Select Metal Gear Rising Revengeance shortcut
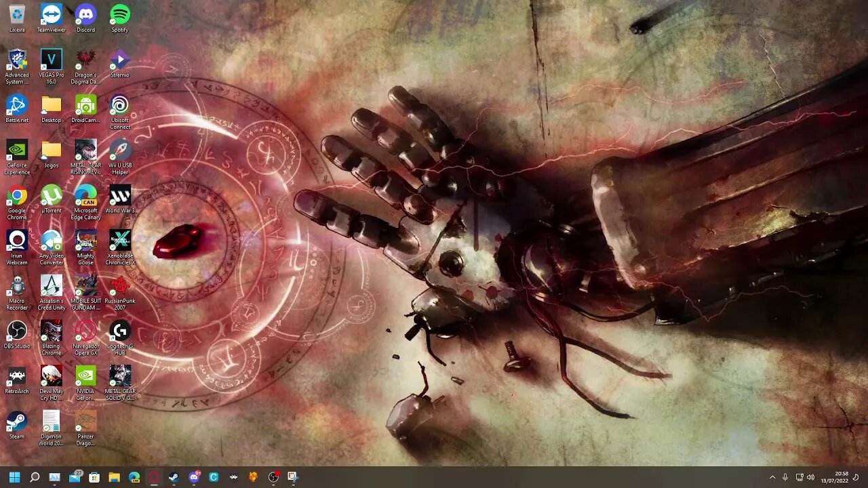This screenshot has width=868, height=488. click(85, 158)
